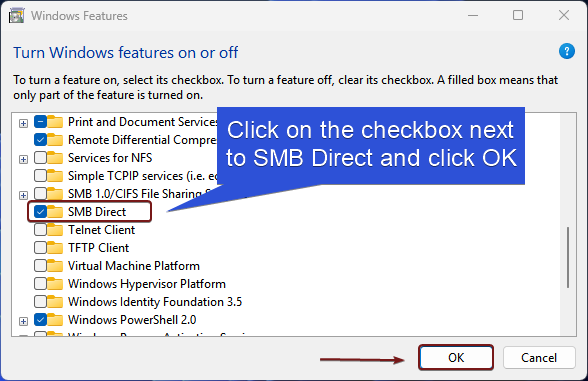Expand the Windows PowerShell 2.0 node
588x381 pixels.
click(23, 321)
